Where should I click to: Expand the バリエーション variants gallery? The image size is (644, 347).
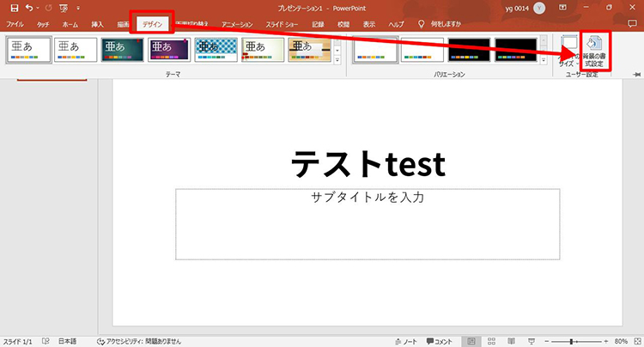click(543, 60)
